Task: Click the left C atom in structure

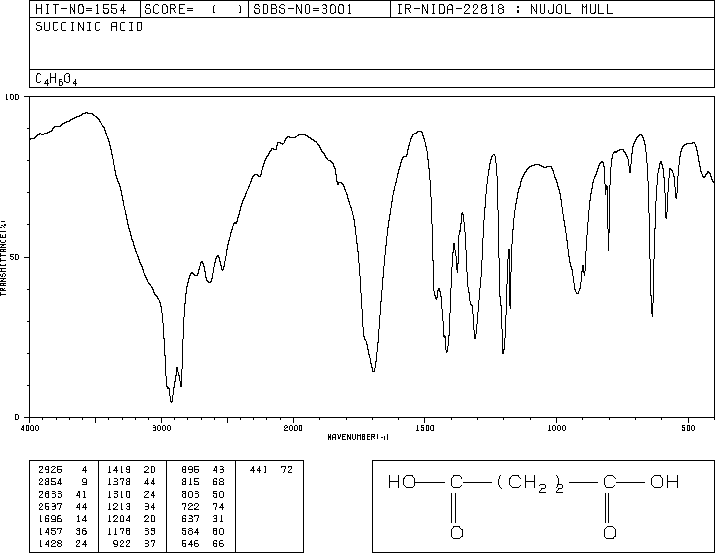Action: [x=456, y=482]
